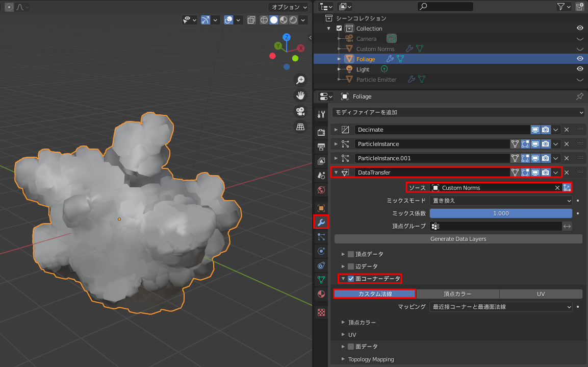The image size is (588, 367).
Task: Hide the Light object with eye icon
Action: pos(580,69)
